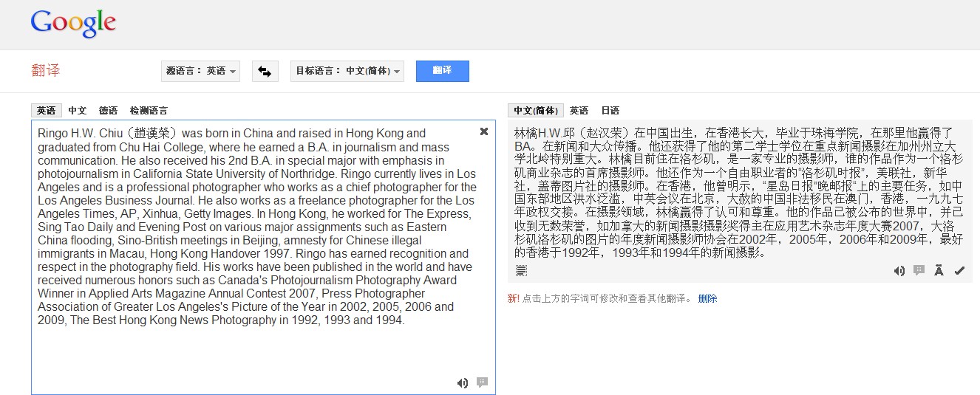Select the 中文 source language tab
Screen dimensions: 980x395
pyautogui.click(x=78, y=110)
